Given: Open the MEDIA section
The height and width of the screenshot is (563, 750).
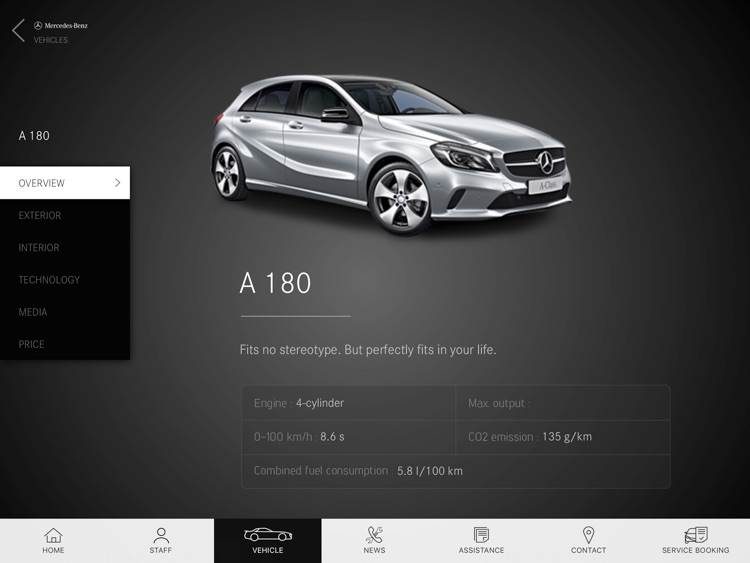Looking at the screenshot, I should point(65,312).
